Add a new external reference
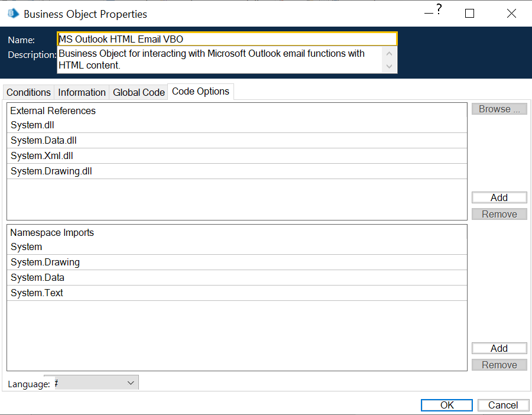This screenshot has height=415, width=532. tap(499, 197)
